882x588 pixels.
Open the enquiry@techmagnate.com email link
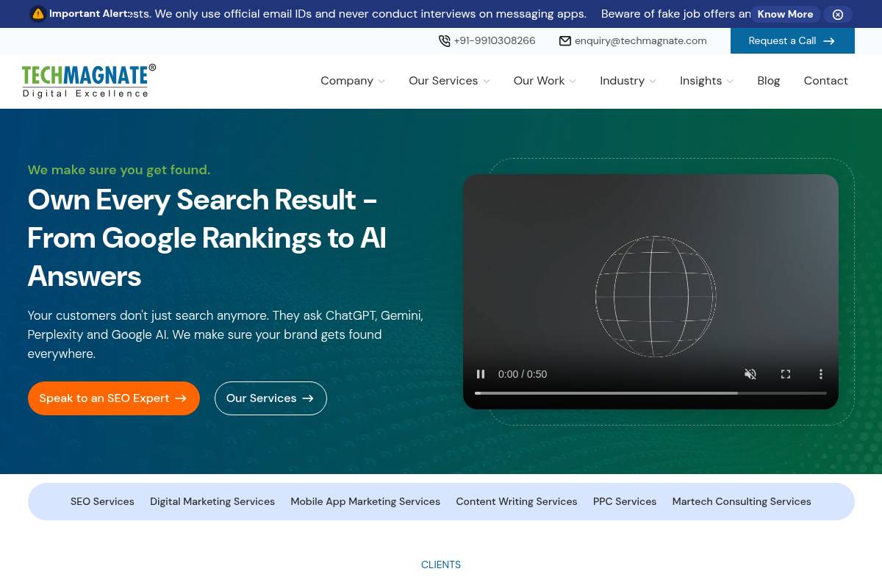(641, 41)
